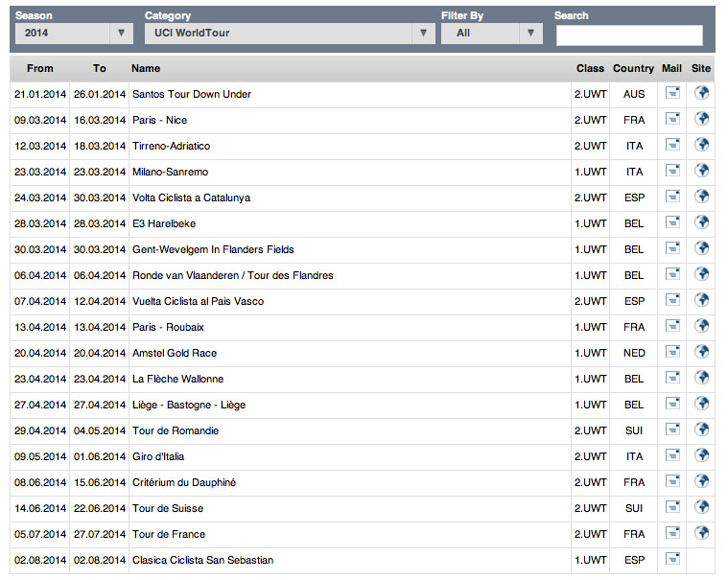Open mail envelope for Paris - Roubaix
The height and width of the screenshot is (580, 728).
click(672, 326)
